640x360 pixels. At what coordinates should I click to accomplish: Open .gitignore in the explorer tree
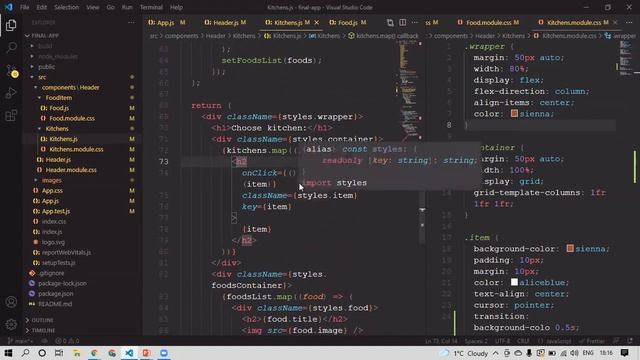[x=51, y=273]
